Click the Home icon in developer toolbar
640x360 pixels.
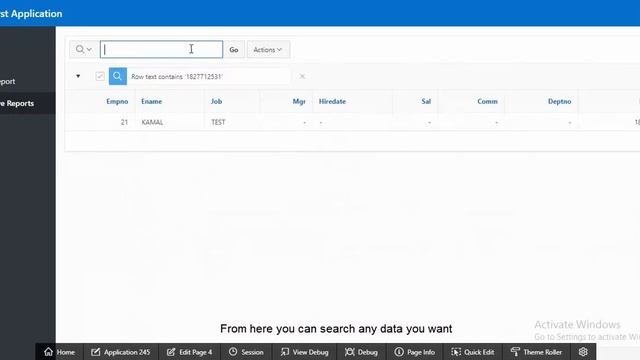coord(49,352)
